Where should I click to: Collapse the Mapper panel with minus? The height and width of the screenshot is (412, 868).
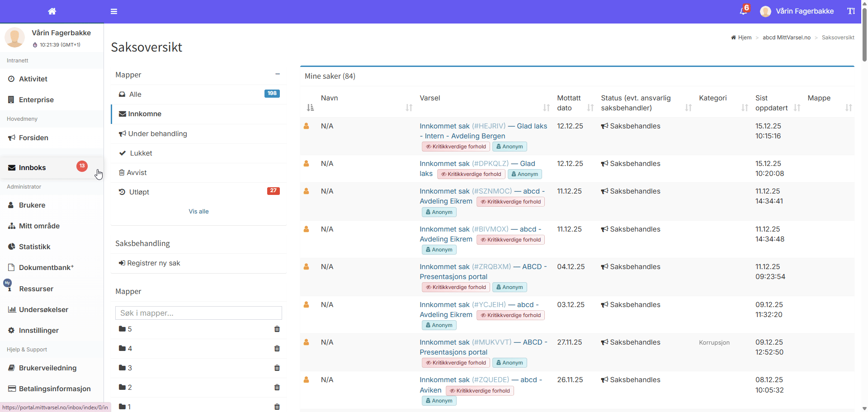278,74
